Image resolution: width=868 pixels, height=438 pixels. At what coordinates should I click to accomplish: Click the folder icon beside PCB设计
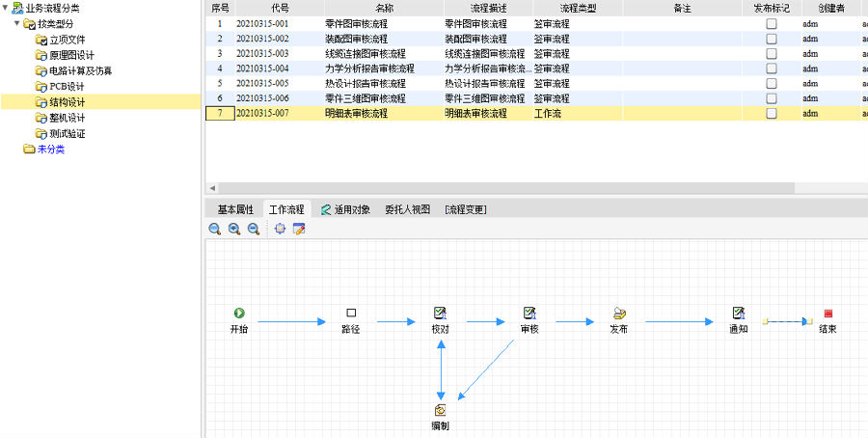41,87
